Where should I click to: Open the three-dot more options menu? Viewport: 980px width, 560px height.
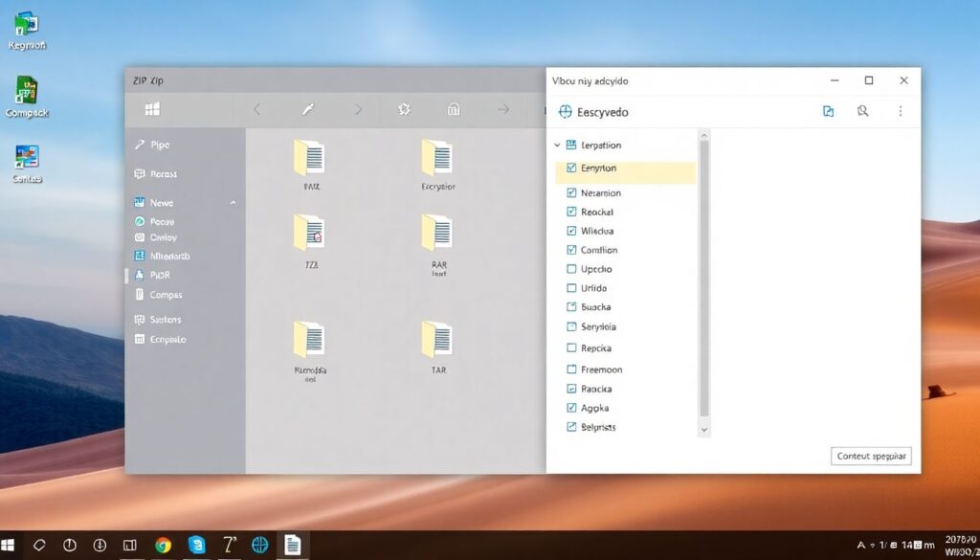pyautogui.click(x=900, y=112)
